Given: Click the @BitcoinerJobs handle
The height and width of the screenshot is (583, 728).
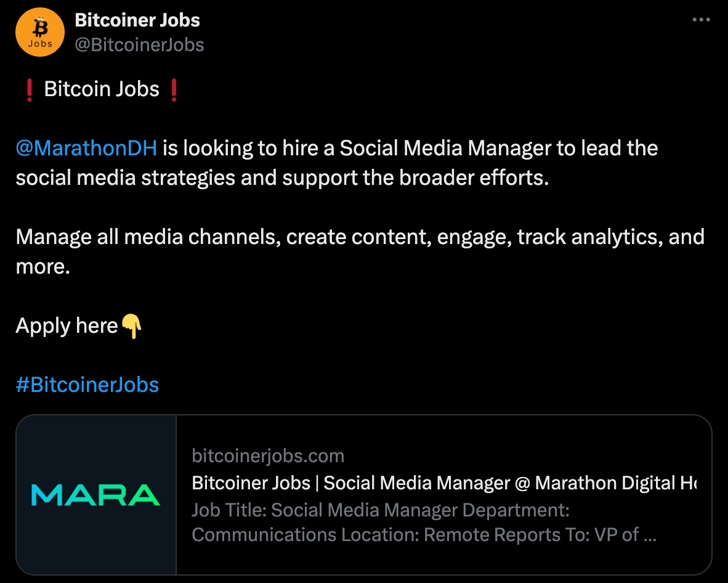Looking at the screenshot, I should coord(139,44).
